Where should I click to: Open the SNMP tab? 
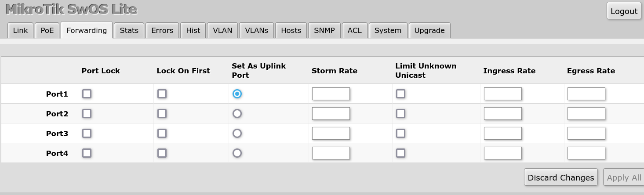(324, 30)
